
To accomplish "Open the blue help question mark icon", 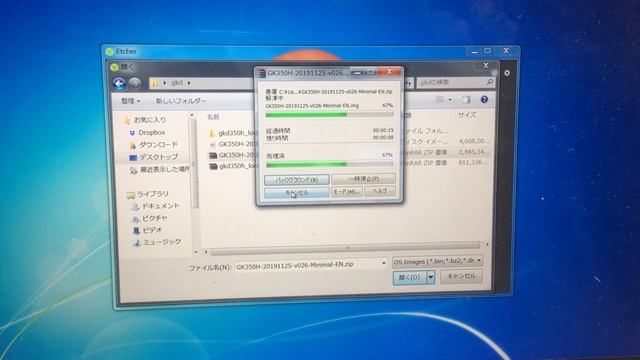I will (x=484, y=100).
